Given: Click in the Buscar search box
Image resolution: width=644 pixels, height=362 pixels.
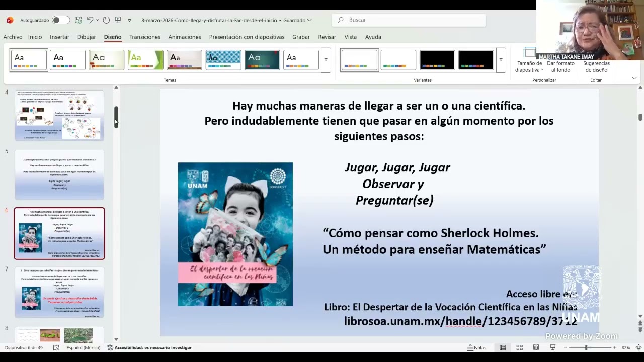Looking at the screenshot, I should coord(409,20).
